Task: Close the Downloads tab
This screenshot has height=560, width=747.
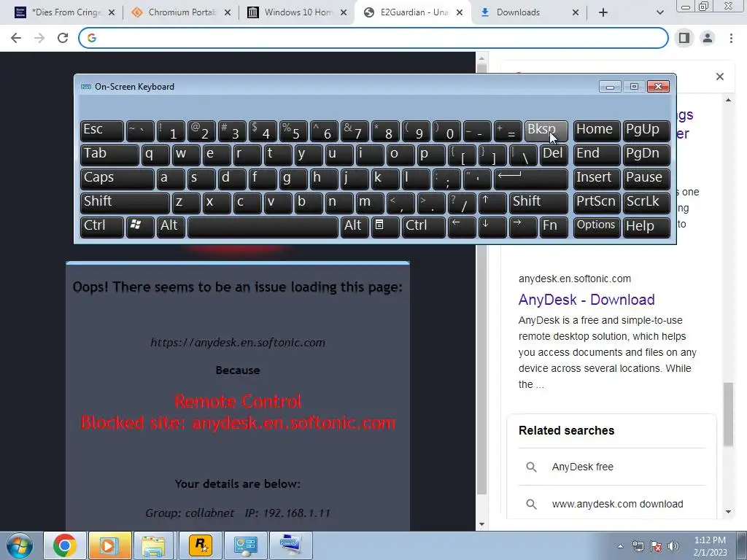Action: tap(576, 12)
